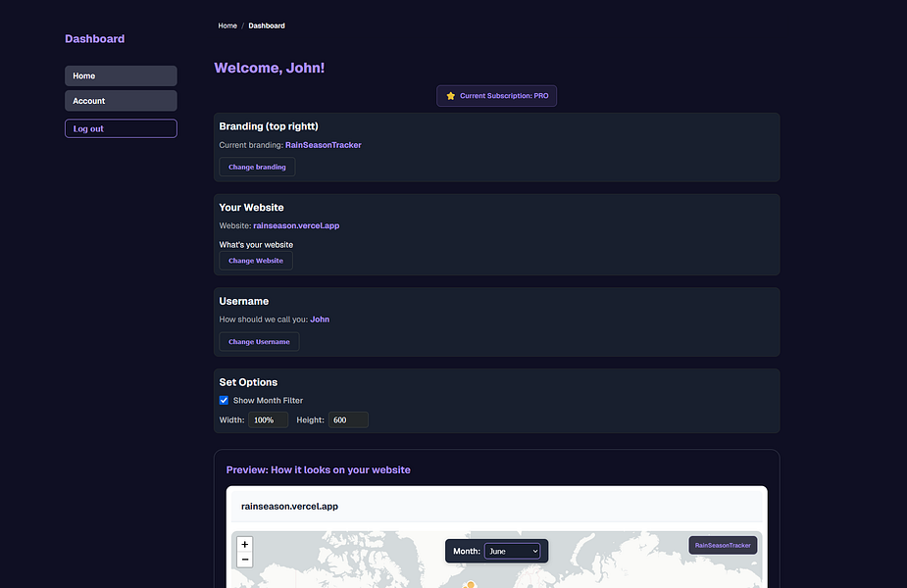Image resolution: width=907 pixels, height=588 pixels.
Task: Follow the rainseason.vercel.app website link
Action: coord(296,224)
